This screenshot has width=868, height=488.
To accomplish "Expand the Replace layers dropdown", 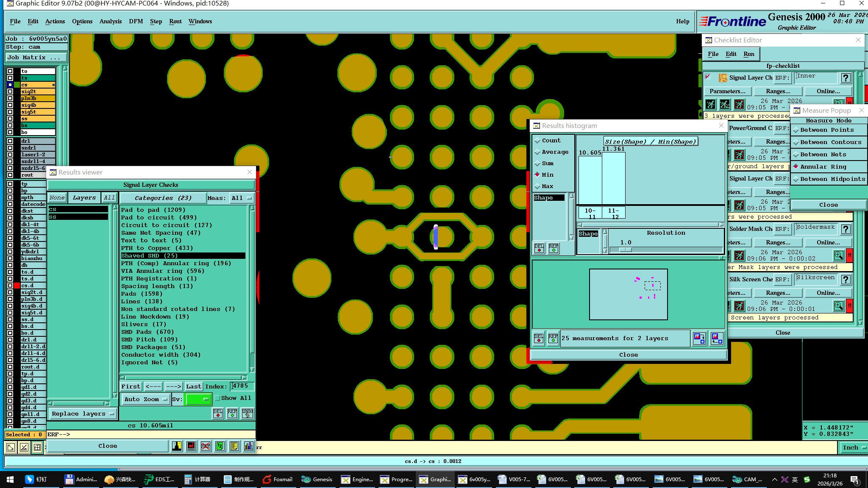I will click(83, 414).
